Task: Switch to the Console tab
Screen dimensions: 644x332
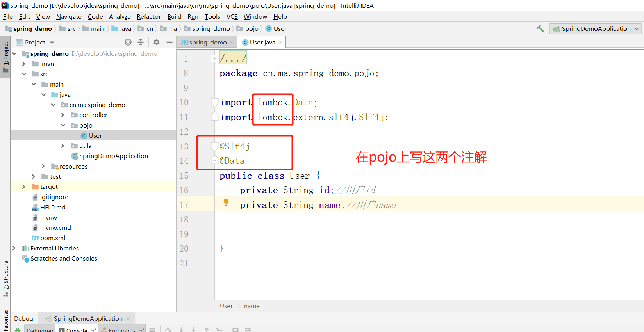Action: 77,329
